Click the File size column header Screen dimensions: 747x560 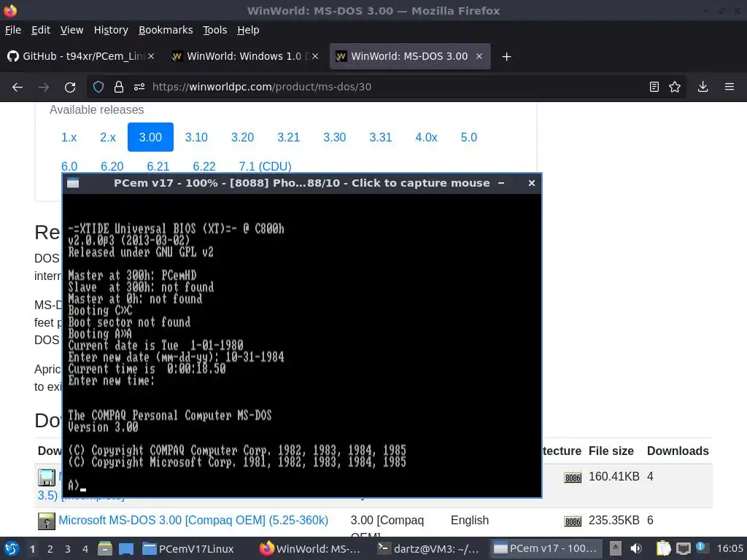[x=611, y=451]
